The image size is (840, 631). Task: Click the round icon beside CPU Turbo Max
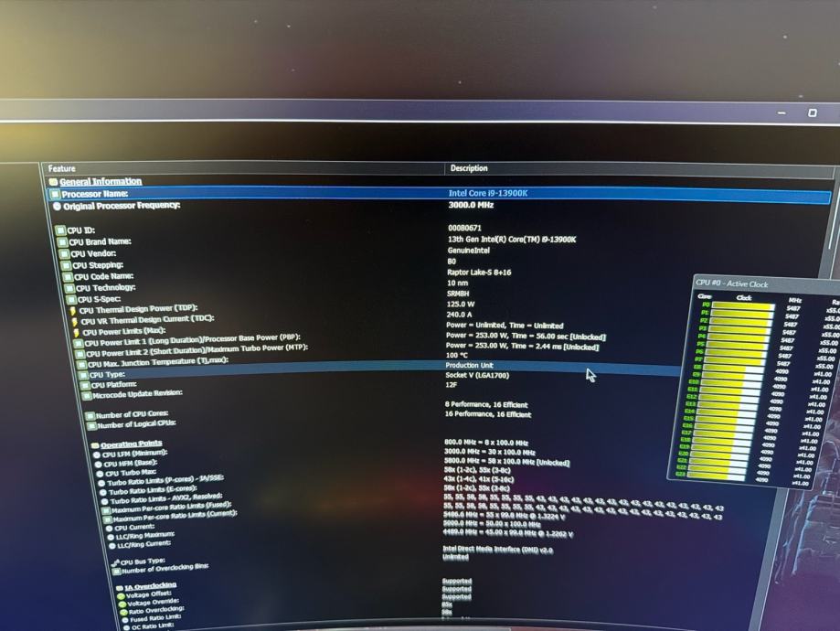(100, 474)
